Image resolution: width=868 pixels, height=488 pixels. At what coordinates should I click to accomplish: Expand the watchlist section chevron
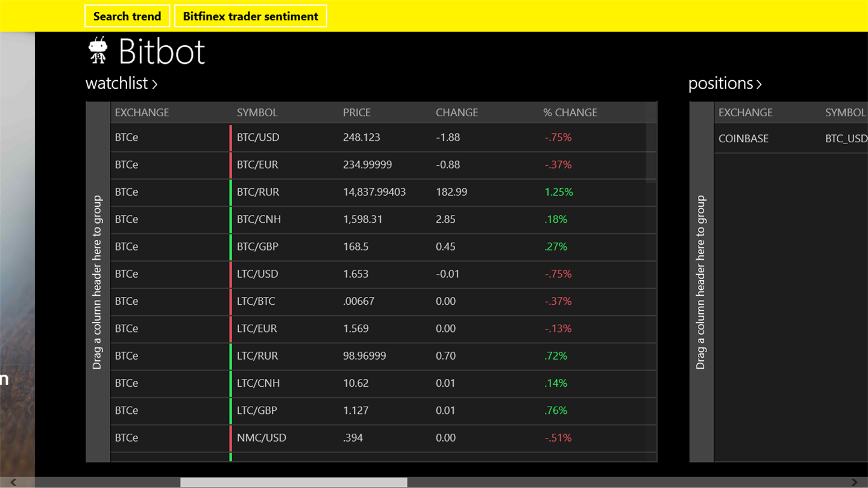155,84
